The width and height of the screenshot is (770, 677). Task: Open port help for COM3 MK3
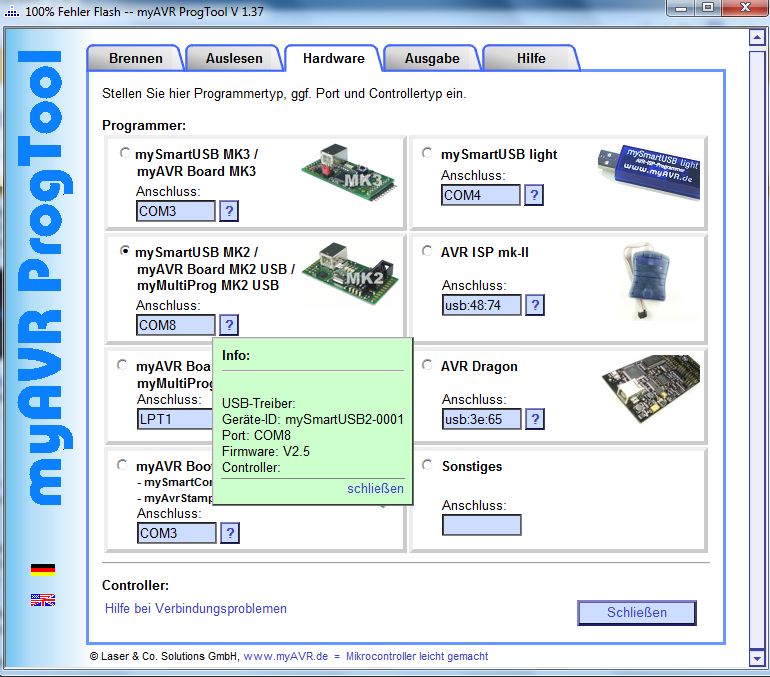(x=229, y=211)
